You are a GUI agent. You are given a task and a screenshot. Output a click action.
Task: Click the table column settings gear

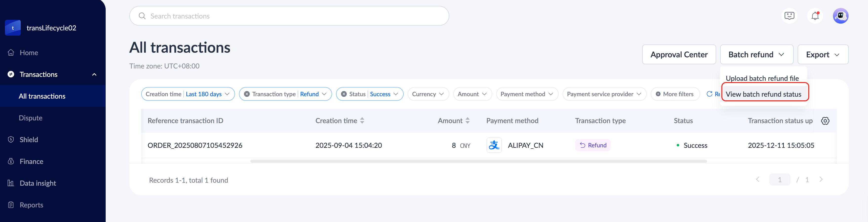coord(825,121)
